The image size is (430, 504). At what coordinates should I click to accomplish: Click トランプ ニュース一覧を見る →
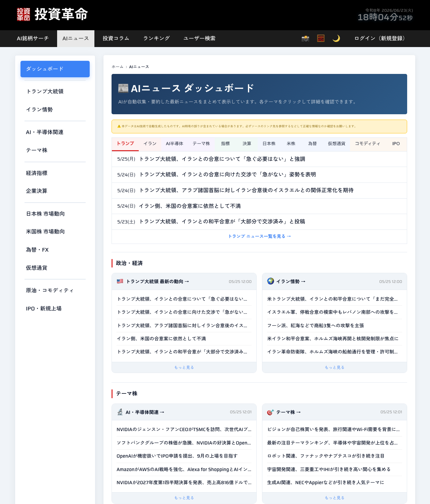click(x=259, y=237)
